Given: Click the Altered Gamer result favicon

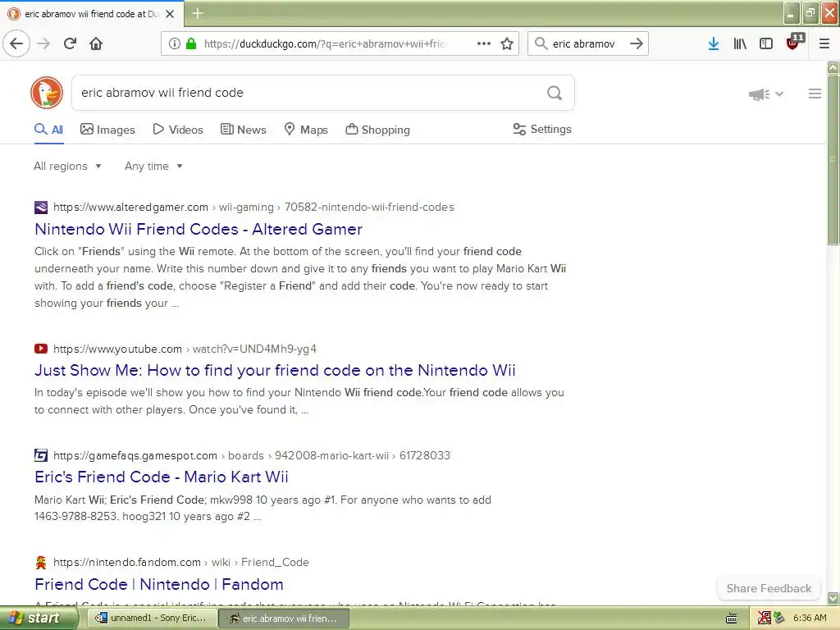Looking at the screenshot, I should 41,208.
